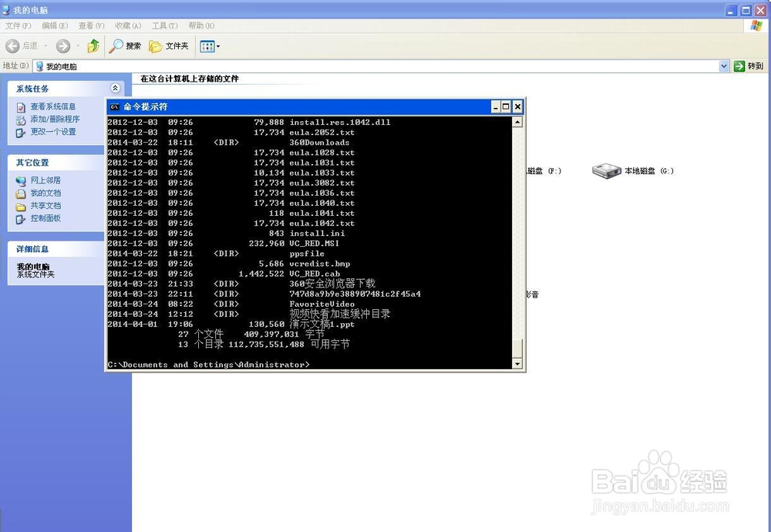Screen dimensions: 771x532
Task: Click the Go (转到) button
Action: click(749, 66)
